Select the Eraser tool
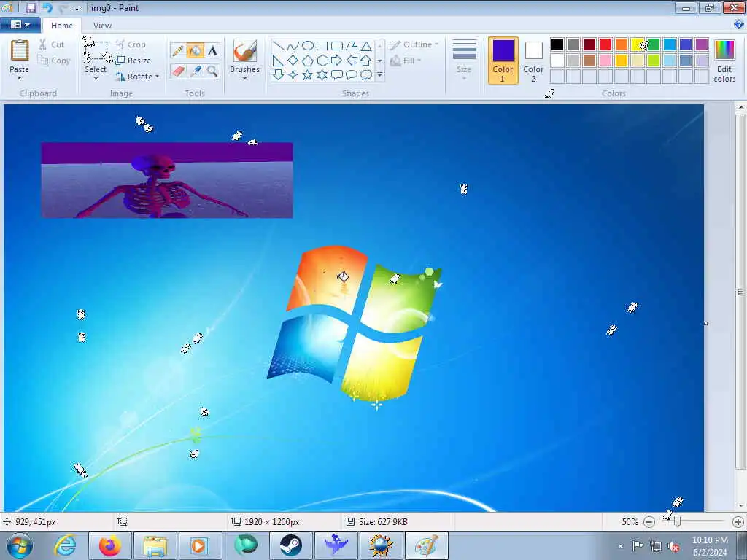Image resolution: width=747 pixels, height=560 pixels. tap(178, 71)
